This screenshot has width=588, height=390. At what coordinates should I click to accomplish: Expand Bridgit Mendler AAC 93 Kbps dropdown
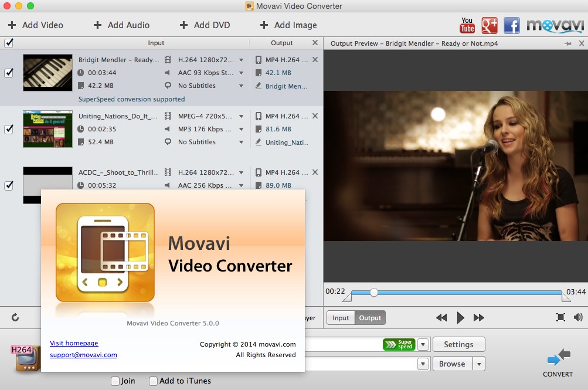(x=241, y=73)
